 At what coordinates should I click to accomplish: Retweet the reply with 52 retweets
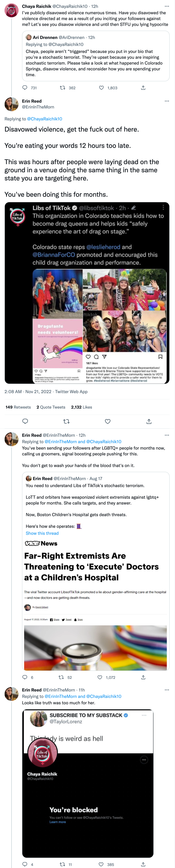[x=61, y=677]
